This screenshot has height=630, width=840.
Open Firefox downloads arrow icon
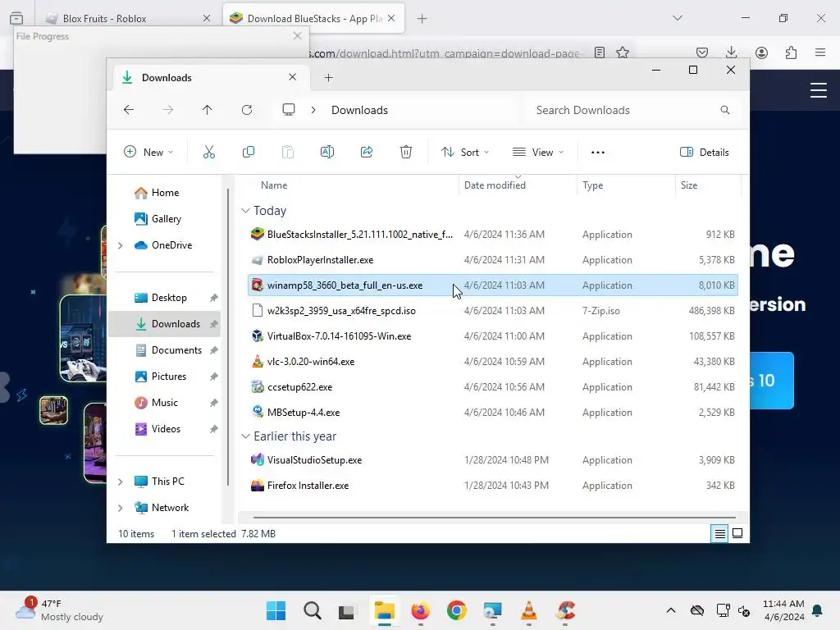pos(731,52)
